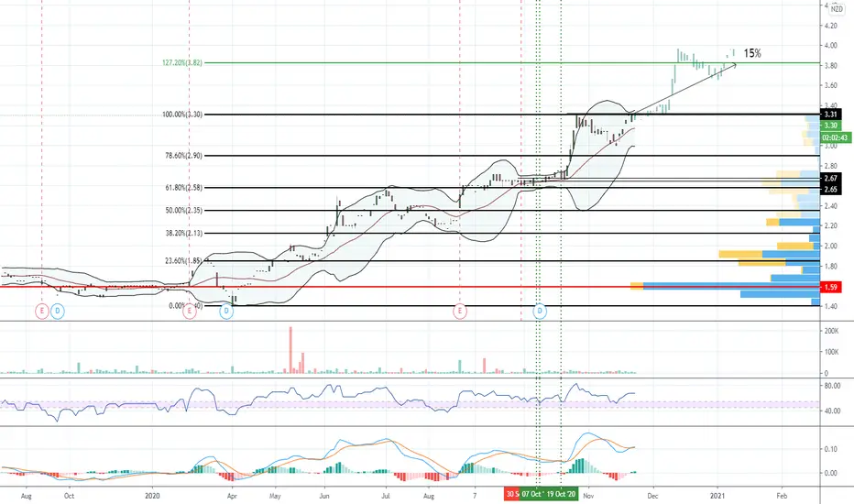Click the Dec label on the time axis
This screenshot has width=854, height=504.
coord(652,496)
